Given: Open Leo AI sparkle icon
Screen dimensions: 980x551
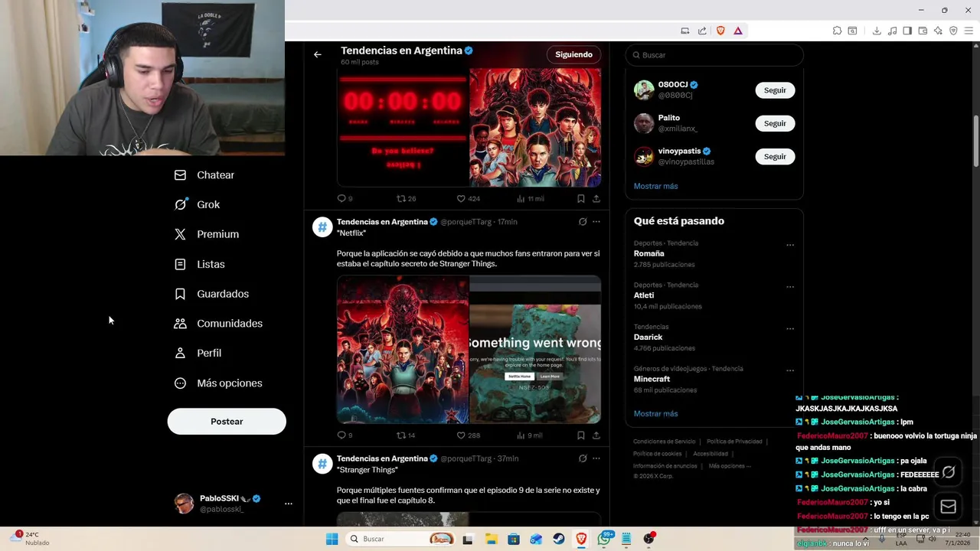Looking at the screenshot, I should point(938,31).
